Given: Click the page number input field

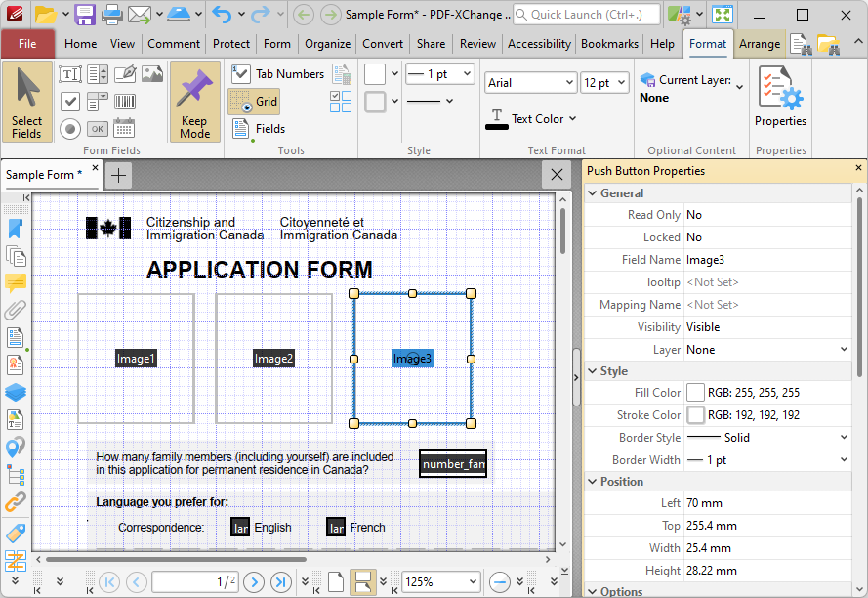Looking at the screenshot, I should click(195, 582).
